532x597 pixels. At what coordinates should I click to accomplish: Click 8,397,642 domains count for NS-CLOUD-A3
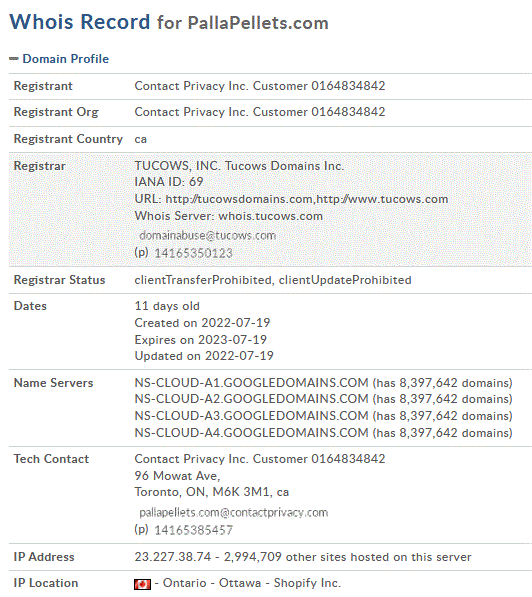pos(456,416)
